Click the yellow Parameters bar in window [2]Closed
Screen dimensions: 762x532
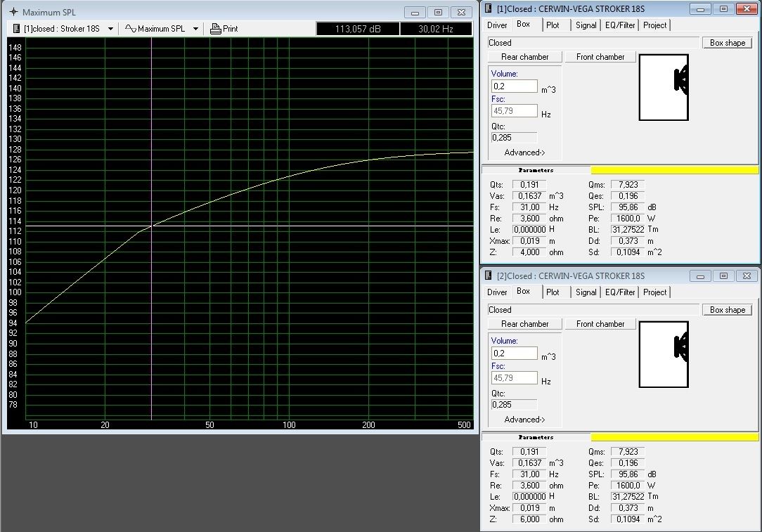click(x=675, y=437)
